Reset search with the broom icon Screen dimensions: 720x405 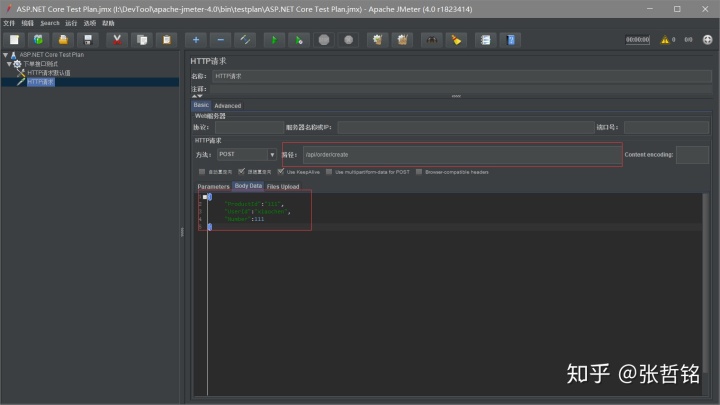(x=456, y=40)
